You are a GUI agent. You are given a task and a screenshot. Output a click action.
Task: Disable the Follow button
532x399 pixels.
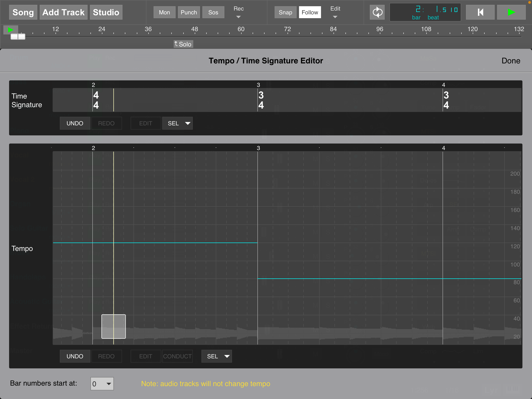pos(310,12)
